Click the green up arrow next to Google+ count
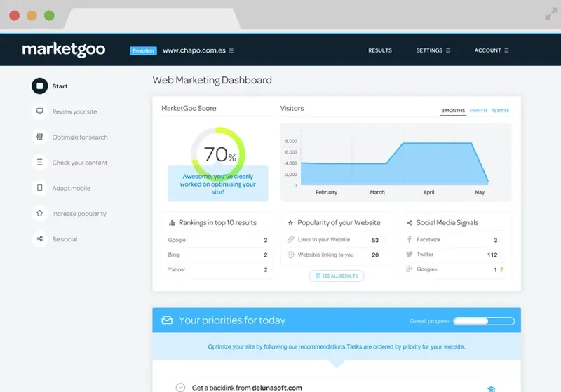Image resolution: width=561 pixels, height=392 pixels. pyautogui.click(x=501, y=270)
